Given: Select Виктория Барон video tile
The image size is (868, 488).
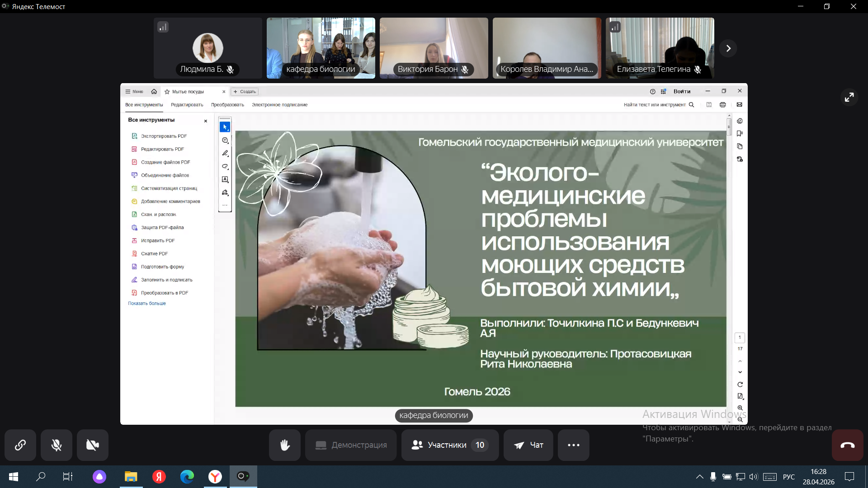Looking at the screenshot, I should (x=434, y=48).
